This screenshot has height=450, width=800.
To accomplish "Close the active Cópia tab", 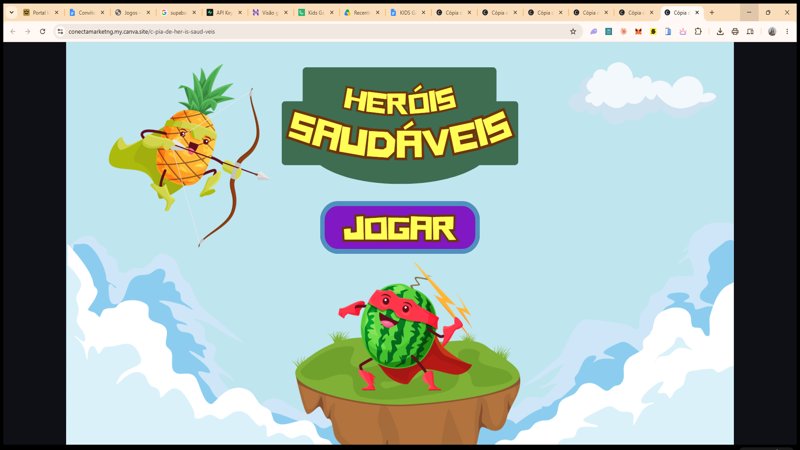I will coord(697,12).
